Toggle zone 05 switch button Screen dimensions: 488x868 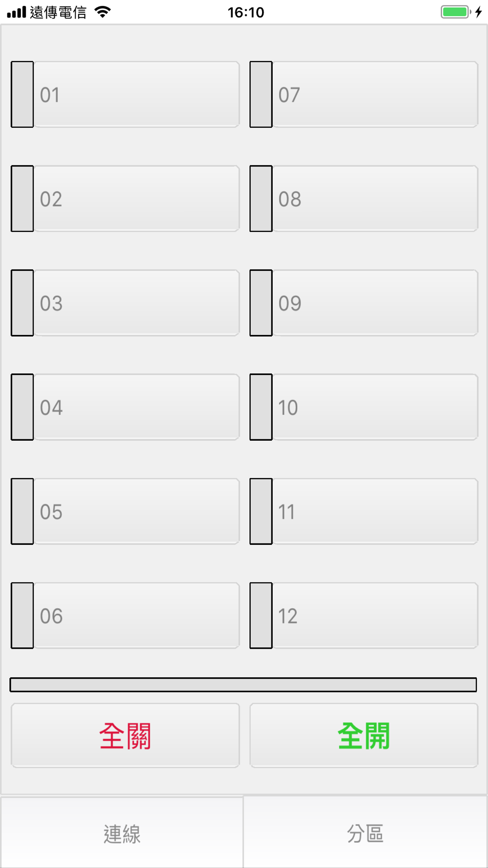137,511
